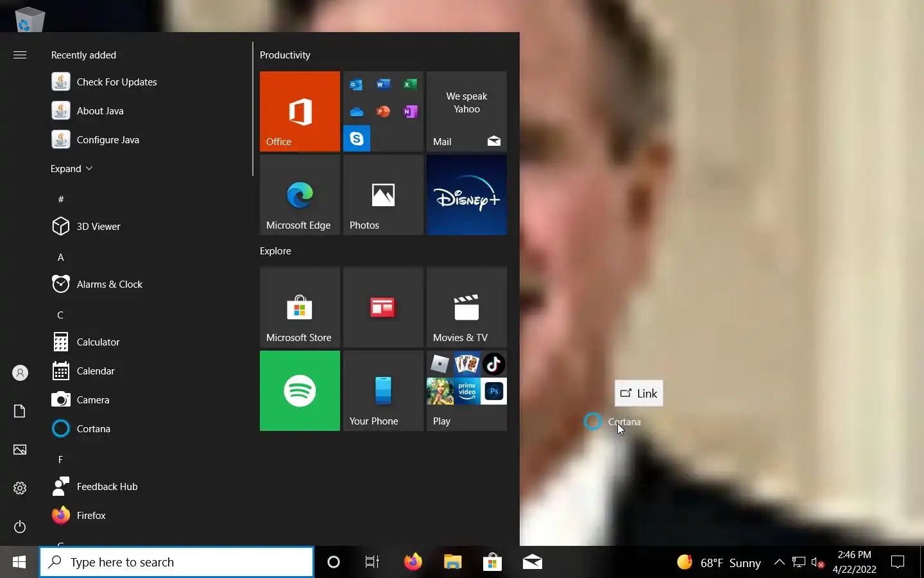This screenshot has width=924, height=578.
Task: Open the Microsoft Store tile
Action: click(x=300, y=307)
